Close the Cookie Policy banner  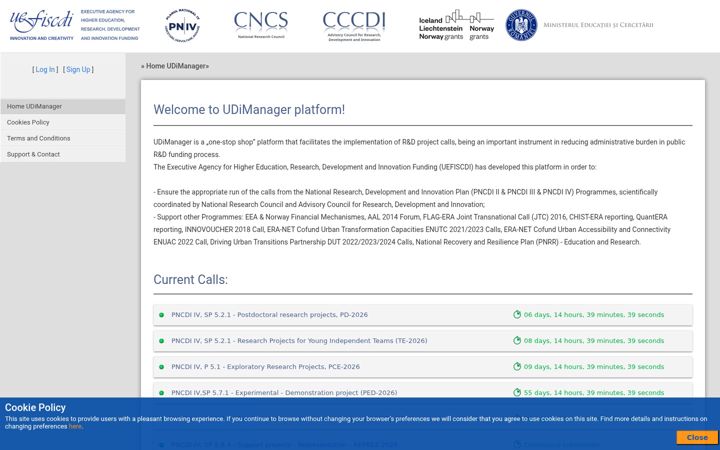[x=697, y=438]
